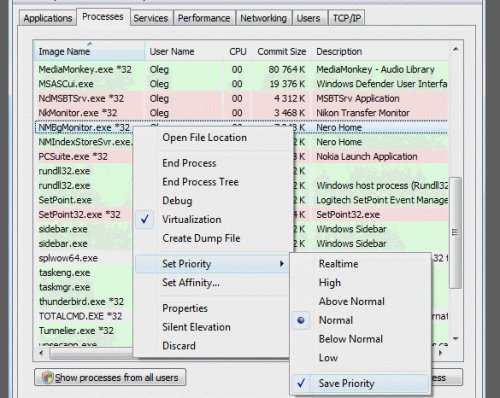Select the taskmgr.exe process row

(241, 287)
